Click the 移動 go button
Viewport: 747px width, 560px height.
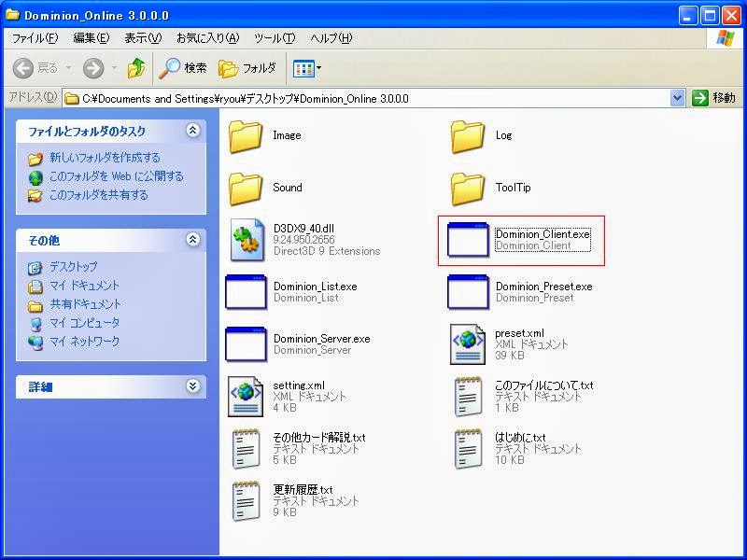[713, 98]
